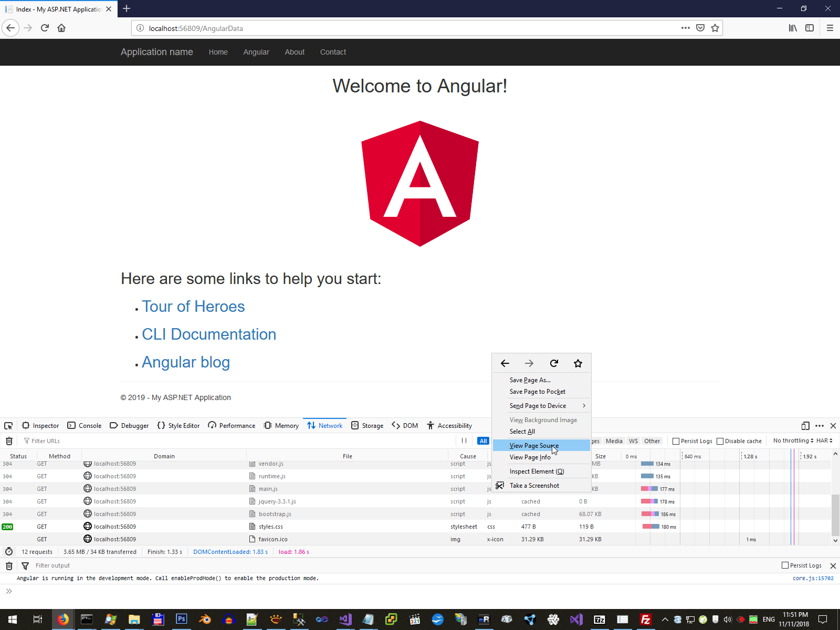Open the Tour of Heroes link
840x630 pixels.
coord(193,307)
